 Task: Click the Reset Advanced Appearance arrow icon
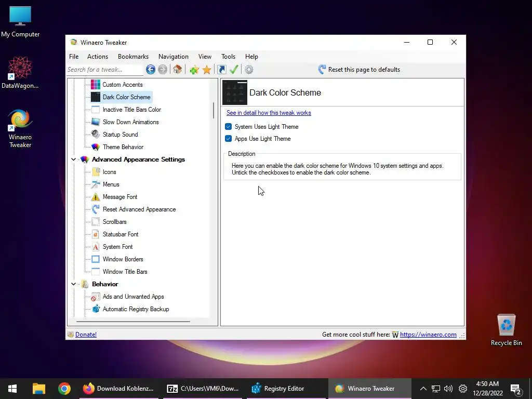96,209
